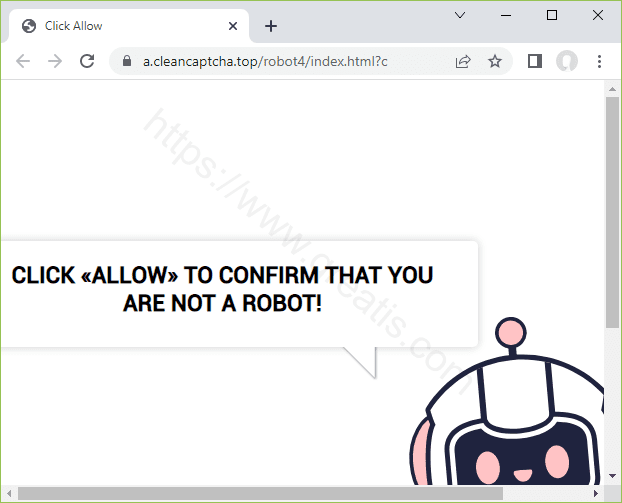Click the scroll right arrow
Image resolution: width=622 pixels, height=503 pixels.
tap(596, 494)
